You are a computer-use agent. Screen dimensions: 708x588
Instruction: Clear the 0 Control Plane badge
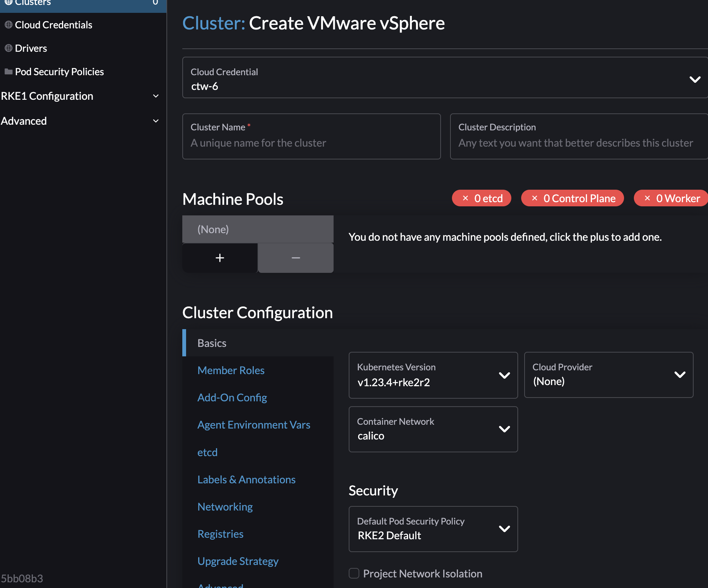[534, 198]
